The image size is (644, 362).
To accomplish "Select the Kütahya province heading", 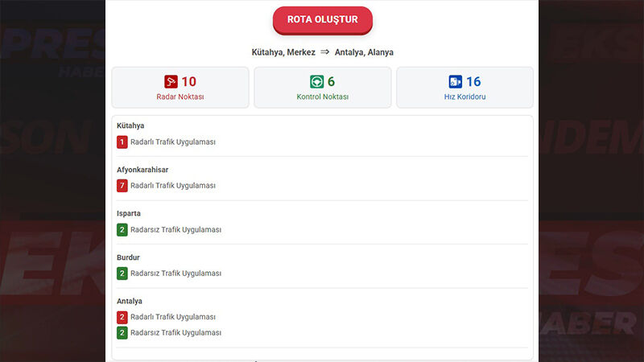I will coord(130,125).
